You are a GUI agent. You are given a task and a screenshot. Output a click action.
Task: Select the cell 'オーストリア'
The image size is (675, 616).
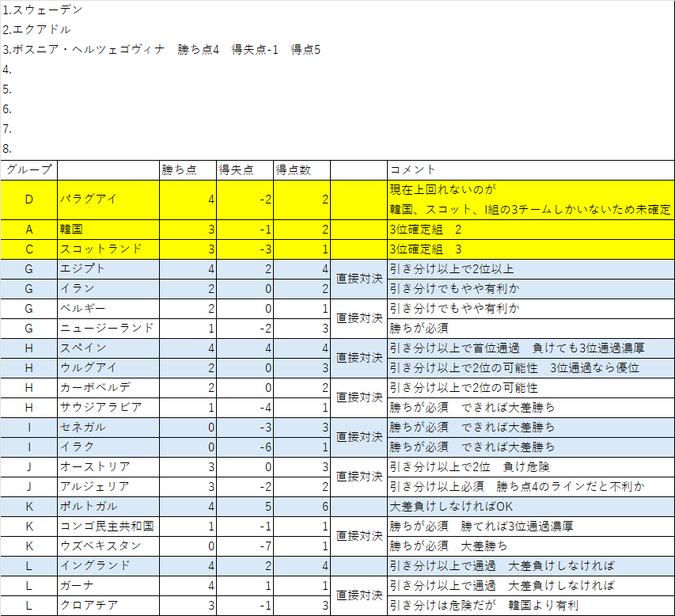pos(108,467)
